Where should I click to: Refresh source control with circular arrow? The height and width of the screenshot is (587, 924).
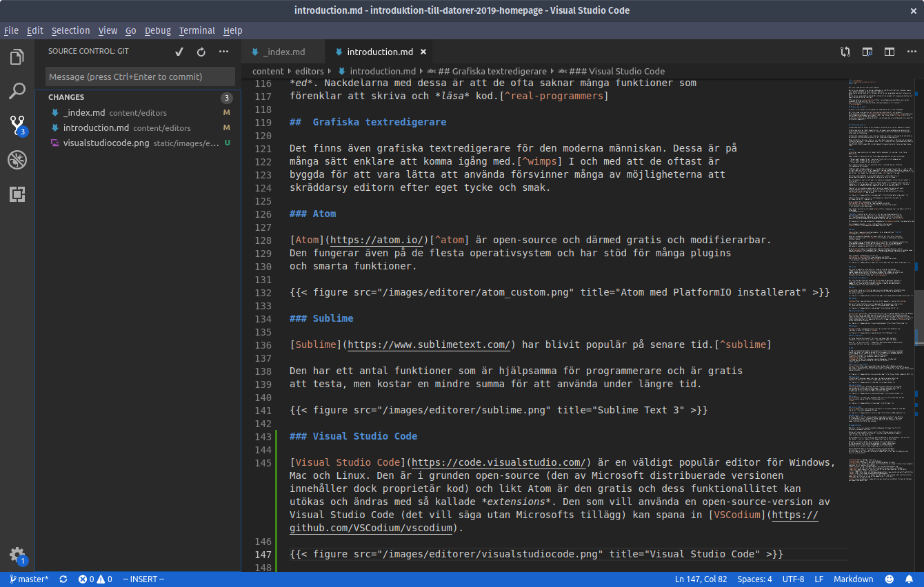(x=201, y=52)
